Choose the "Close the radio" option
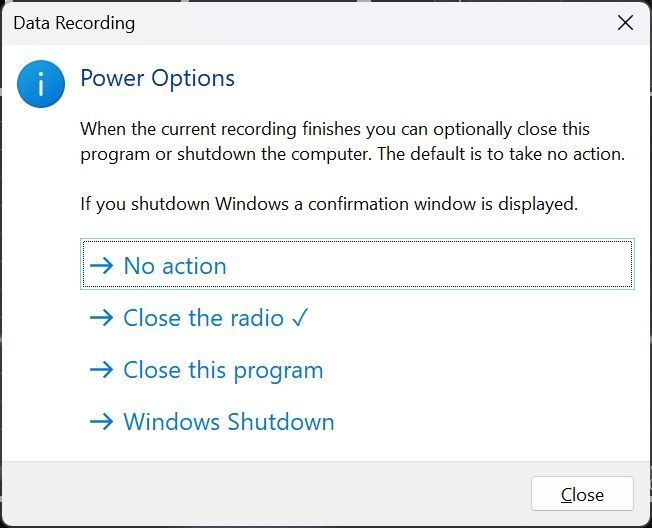 click(x=203, y=318)
